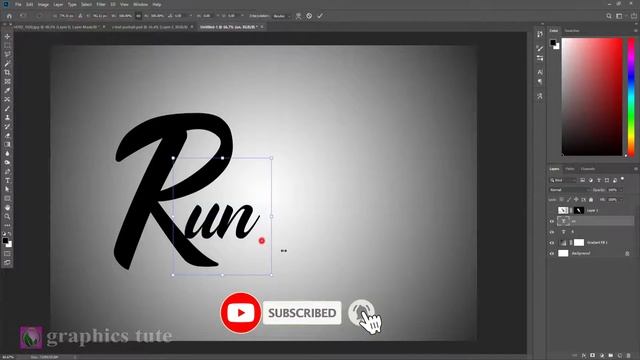
Task: Open the Normal blend mode dropdown
Action: coord(569,190)
